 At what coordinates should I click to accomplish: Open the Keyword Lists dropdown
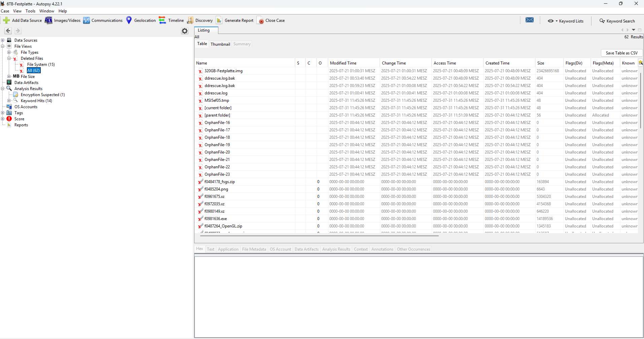(x=566, y=21)
